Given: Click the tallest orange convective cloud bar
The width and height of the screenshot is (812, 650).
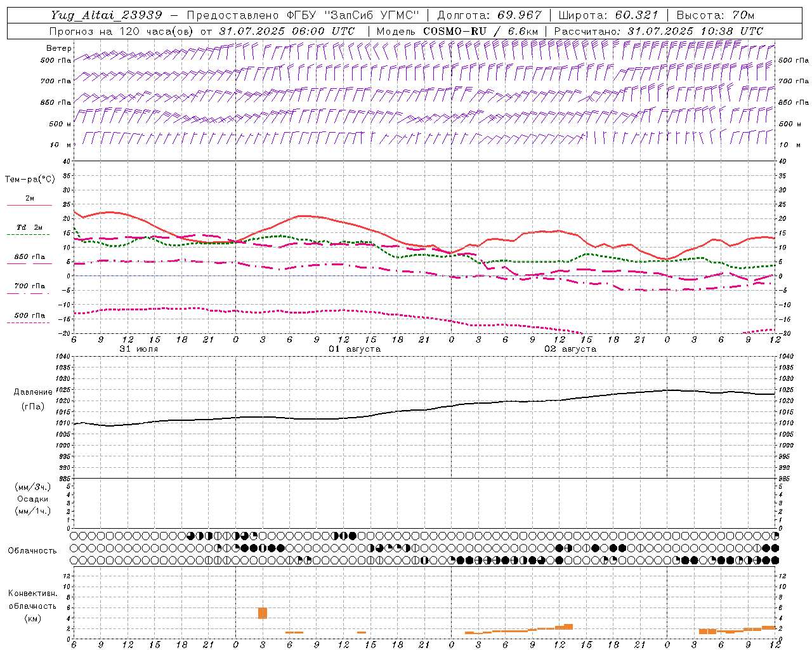Looking at the screenshot, I should tap(263, 613).
